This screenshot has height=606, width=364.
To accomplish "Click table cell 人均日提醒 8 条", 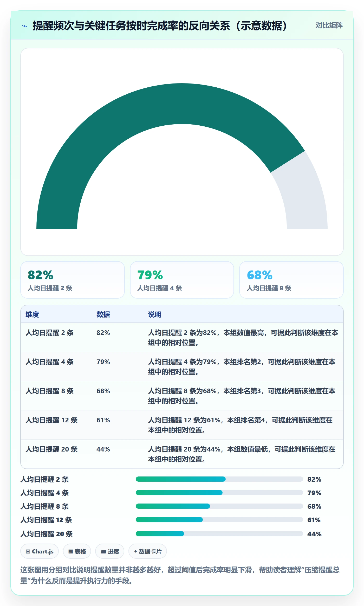I will click(50, 391).
